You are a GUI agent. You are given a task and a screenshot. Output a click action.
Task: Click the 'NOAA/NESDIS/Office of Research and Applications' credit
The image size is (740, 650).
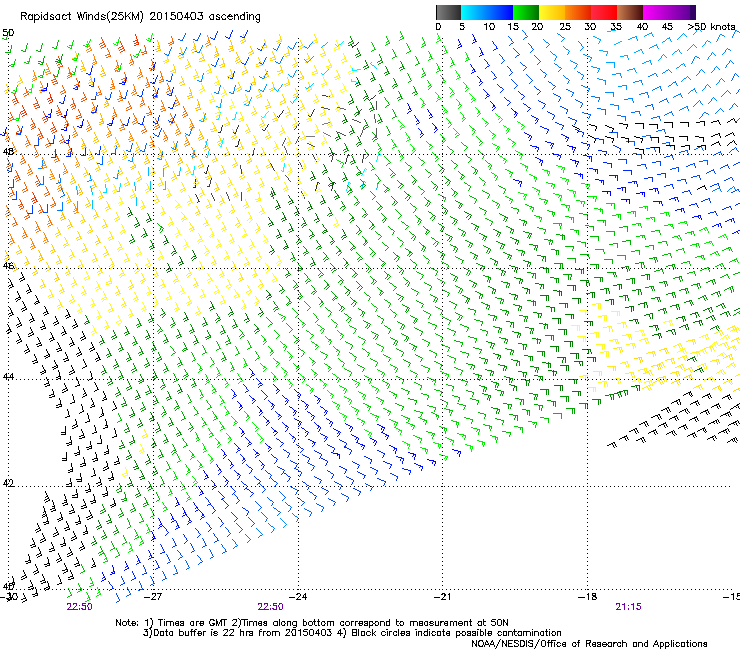pos(589,644)
